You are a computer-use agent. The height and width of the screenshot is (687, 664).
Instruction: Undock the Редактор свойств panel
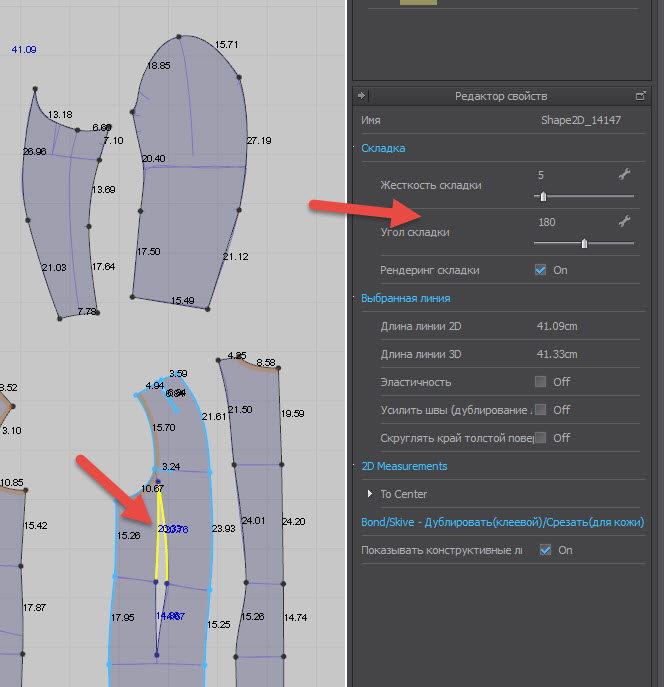click(x=641, y=96)
